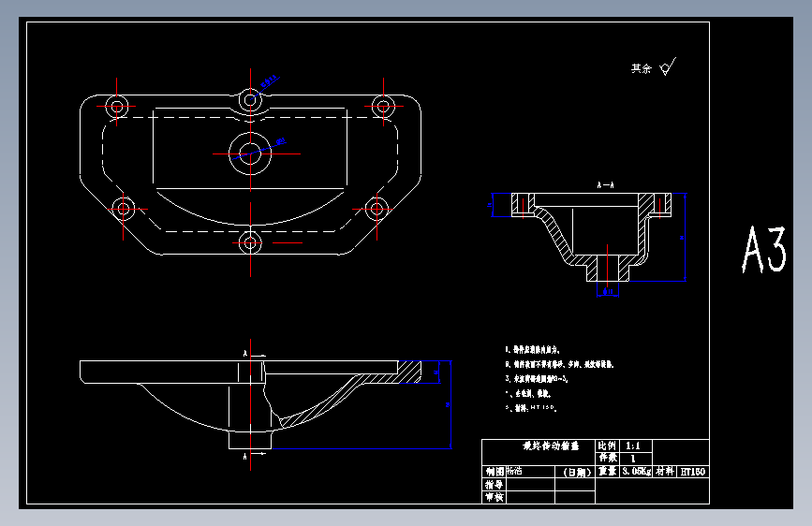The width and height of the screenshot is (812, 526).
Task: Select the '(日期)' date cell
Action: (576, 472)
